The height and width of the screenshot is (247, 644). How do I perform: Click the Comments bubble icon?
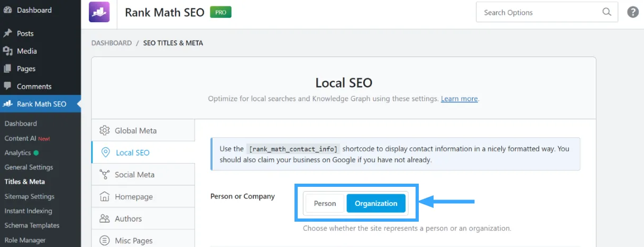tap(7, 86)
